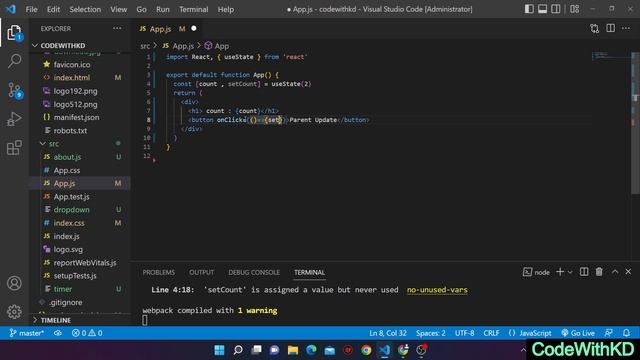
Task: Click the publish to cloud icon in status bar
Action: click(x=58, y=333)
